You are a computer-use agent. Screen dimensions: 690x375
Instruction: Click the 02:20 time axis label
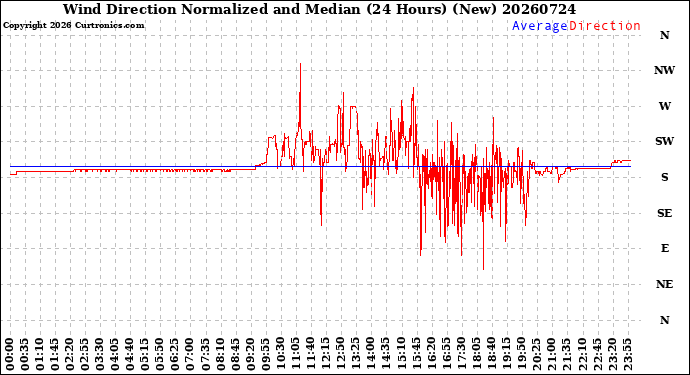pos(70,354)
